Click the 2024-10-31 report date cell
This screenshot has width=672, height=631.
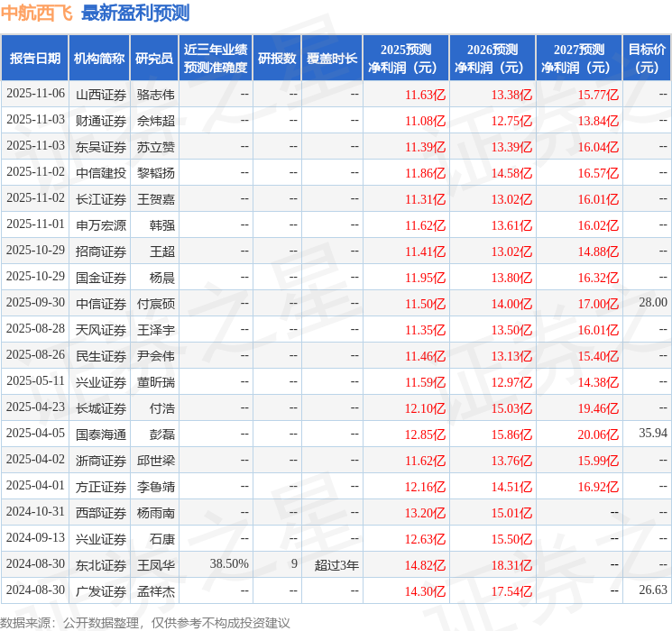point(35,512)
